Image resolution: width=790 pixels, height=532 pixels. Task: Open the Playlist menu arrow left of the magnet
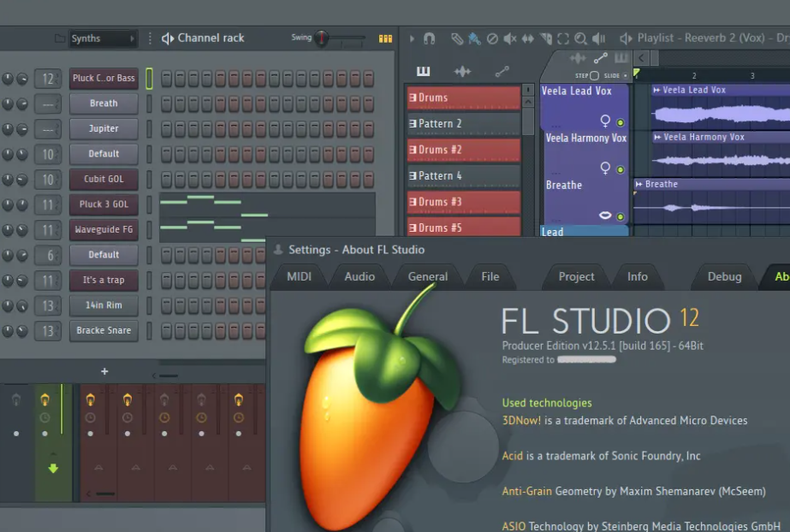(x=412, y=38)
